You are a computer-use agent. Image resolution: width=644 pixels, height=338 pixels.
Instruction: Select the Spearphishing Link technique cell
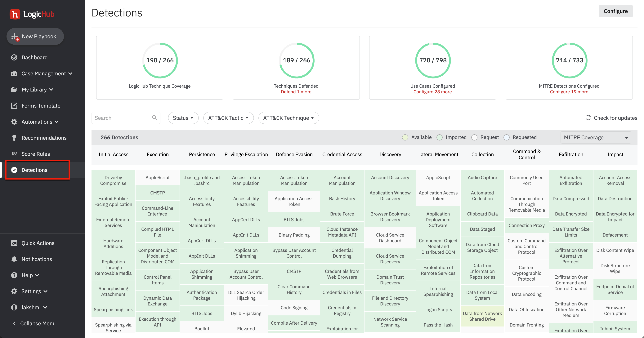[113, 310]
